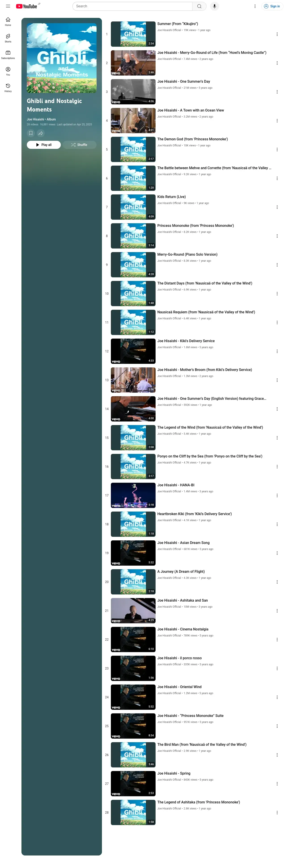The width and height of the screenshot is (287, 868).
Task: Open Joe Hisaishi channel link in playlist header
Action: coord(35,119)
